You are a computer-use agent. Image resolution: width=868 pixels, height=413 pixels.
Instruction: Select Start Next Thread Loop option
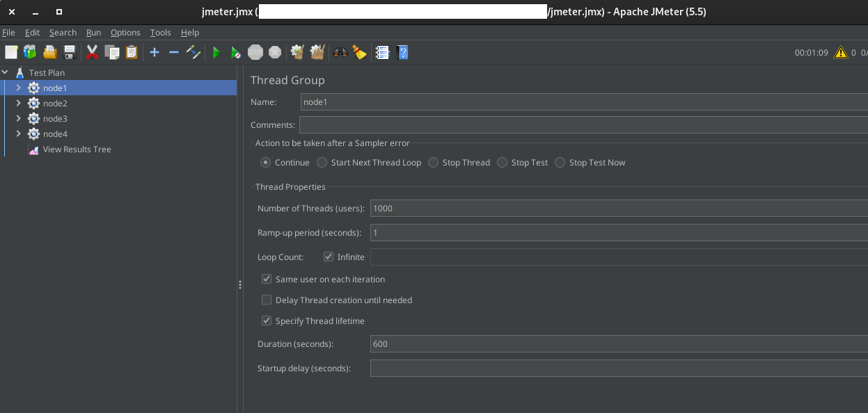tap(322, 163)
